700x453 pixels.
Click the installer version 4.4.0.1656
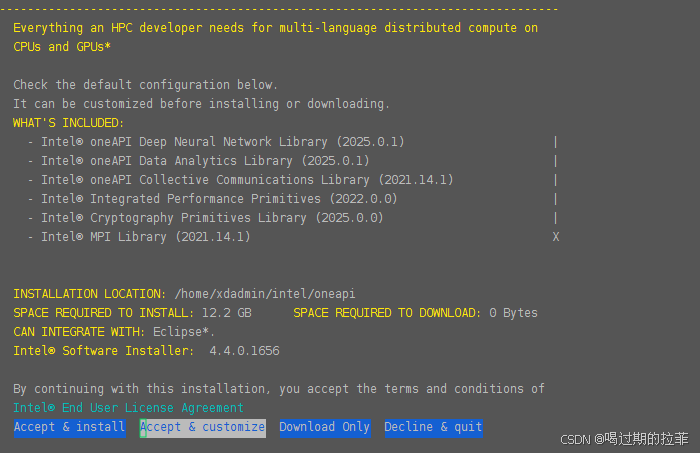point(245,351)
